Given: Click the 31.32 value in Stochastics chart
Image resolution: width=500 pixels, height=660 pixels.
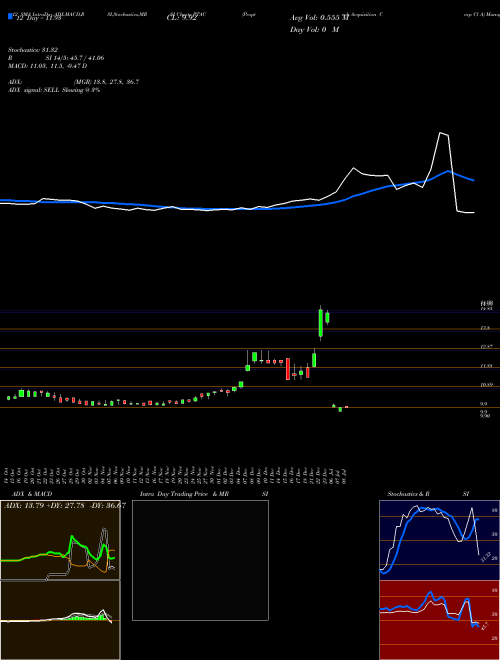Looking at the screenshot, I should [x=484, y=557].
